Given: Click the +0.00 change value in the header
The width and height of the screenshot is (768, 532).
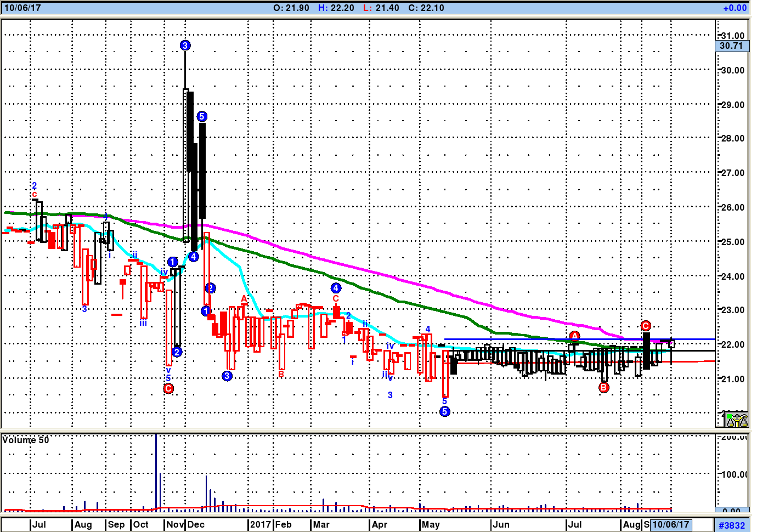Looking at the screenshot, I should [735, 8].
